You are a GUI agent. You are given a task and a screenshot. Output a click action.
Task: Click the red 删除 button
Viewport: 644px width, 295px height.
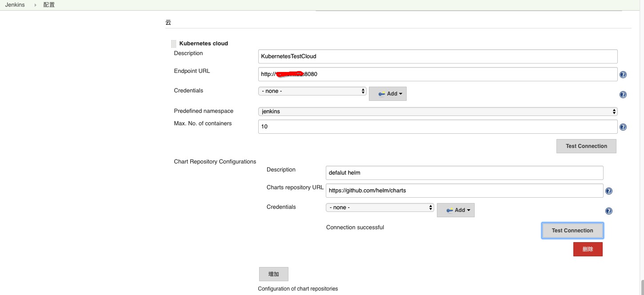588,249
